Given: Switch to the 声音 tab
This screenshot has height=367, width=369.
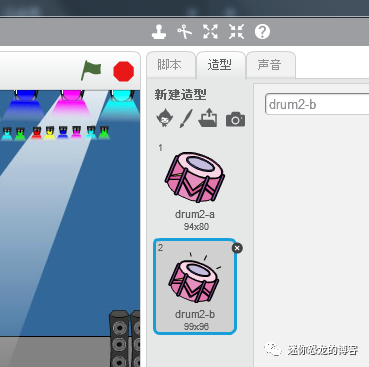Looking at the screenshot, I should tap(270, 65).
